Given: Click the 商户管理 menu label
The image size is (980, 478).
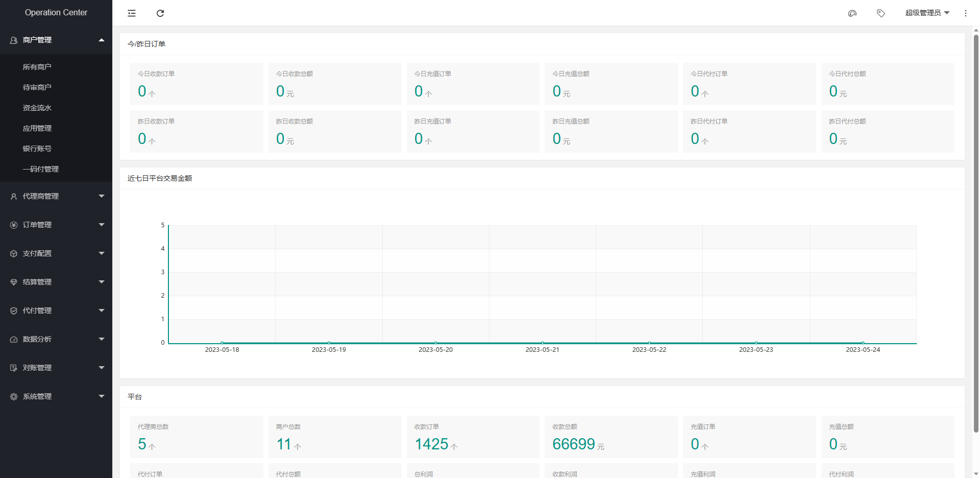Looking at the screenshot, I should click(x=37, y=40).
